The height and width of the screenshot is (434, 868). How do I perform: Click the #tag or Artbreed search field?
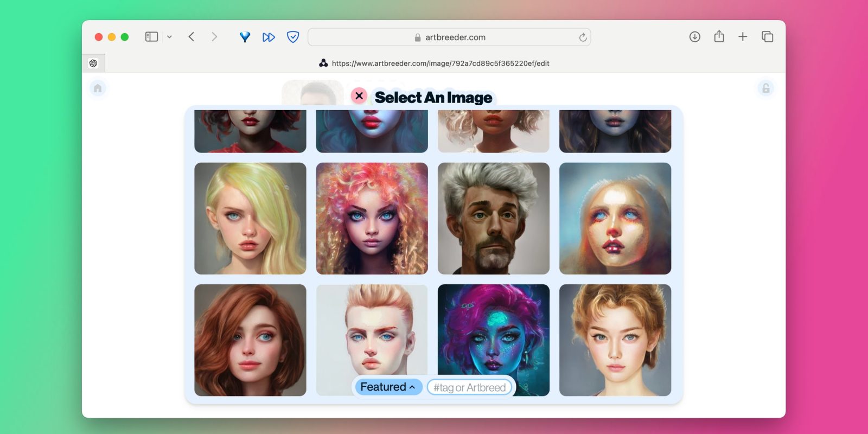469,387
